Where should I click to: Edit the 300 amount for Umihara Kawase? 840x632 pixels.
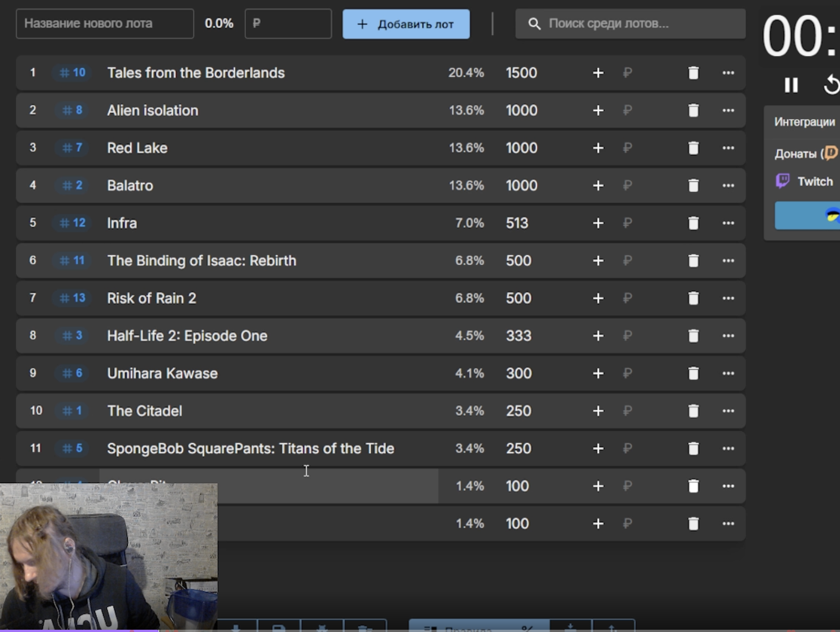pos(518,373)
